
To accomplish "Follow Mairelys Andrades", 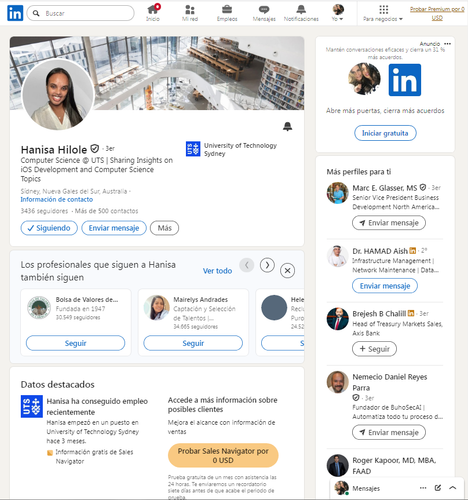I will point(193,343).
